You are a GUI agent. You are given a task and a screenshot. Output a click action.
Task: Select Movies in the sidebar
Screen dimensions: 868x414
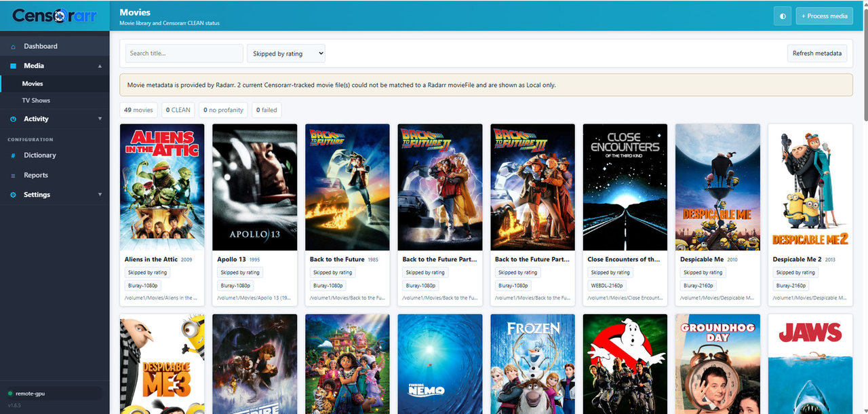(54, 83)
